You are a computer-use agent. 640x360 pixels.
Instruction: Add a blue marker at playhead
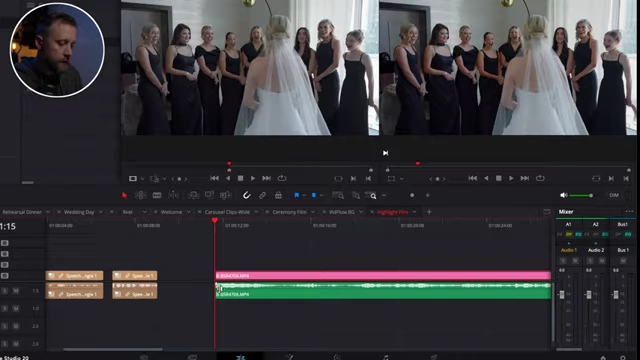tap(314, 195)
